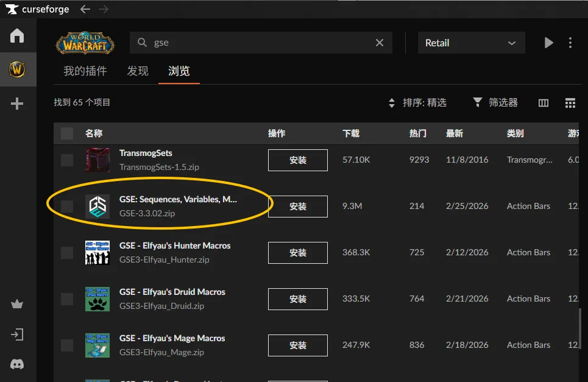
Task: Open the CurseForge home page
Action: pyautogui.click(x=17, y=36)
